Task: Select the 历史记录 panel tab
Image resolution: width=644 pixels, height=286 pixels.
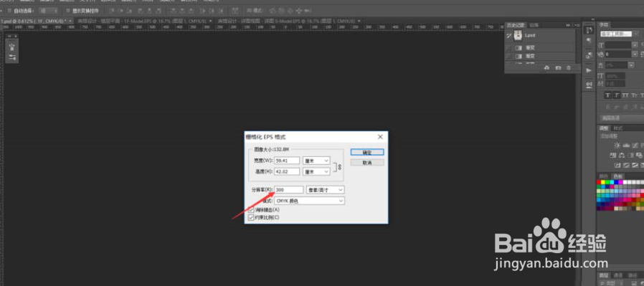Action: [x=516, y=25]
